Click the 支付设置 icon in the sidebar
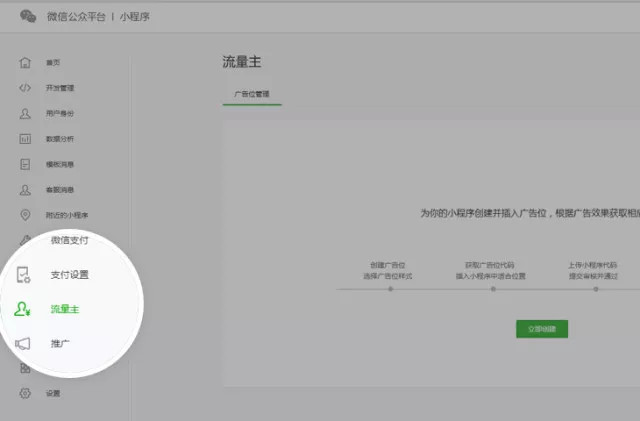640x421 pixels. (23, 275)
